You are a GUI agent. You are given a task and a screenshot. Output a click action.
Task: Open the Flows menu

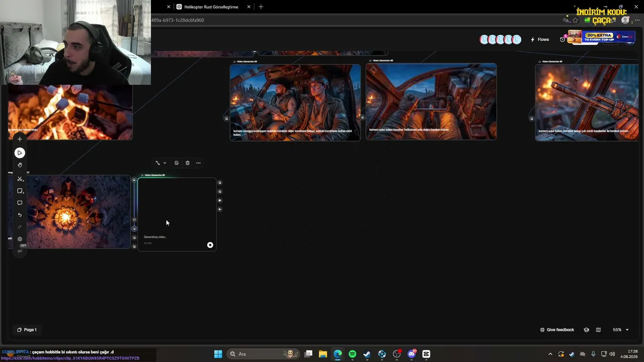[x=539, y=39]
